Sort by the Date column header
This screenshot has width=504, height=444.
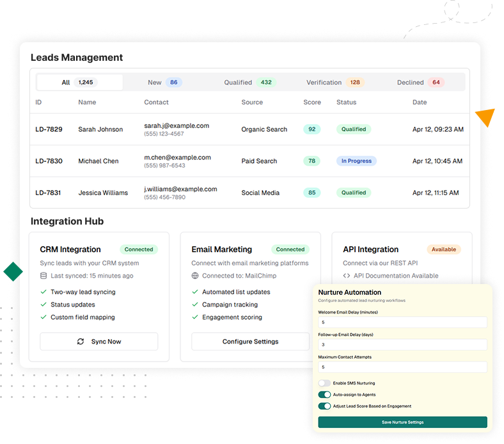click(x=420, y=102)
